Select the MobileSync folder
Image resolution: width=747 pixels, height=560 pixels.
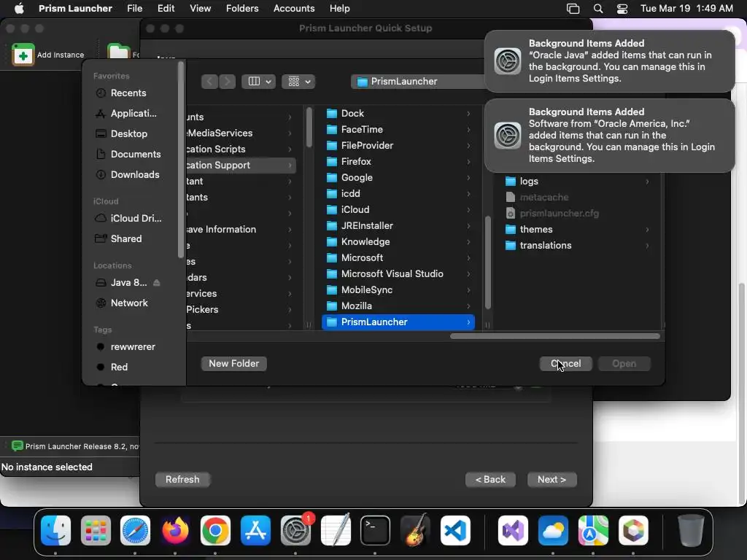tap(398, 290)
